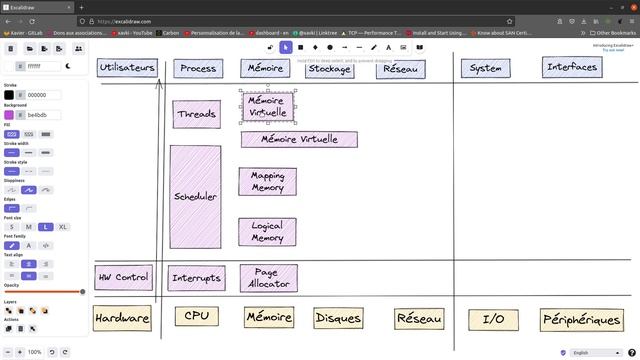This screenshot has height=360, width=640.
Task: Select the Insert image tool
Action: pyautogui.click(x=403, y=48)
